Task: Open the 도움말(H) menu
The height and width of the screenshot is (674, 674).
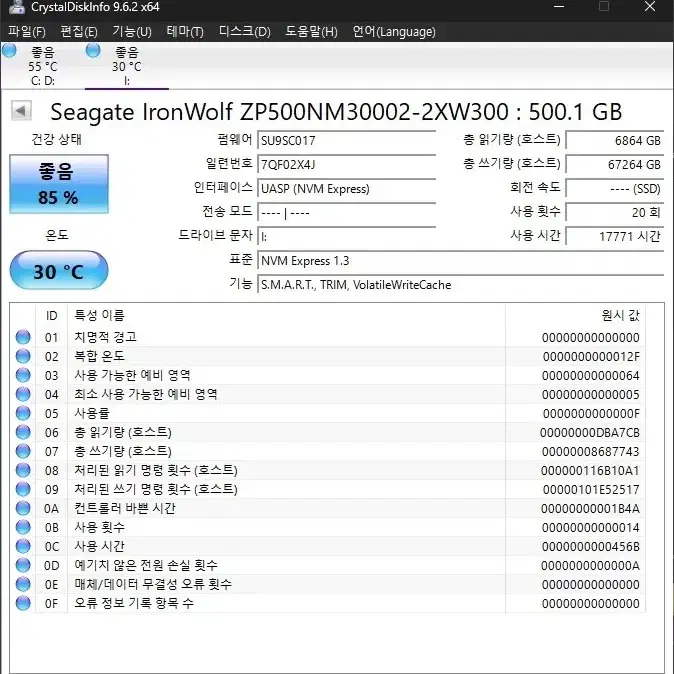Action: [311, 31]
